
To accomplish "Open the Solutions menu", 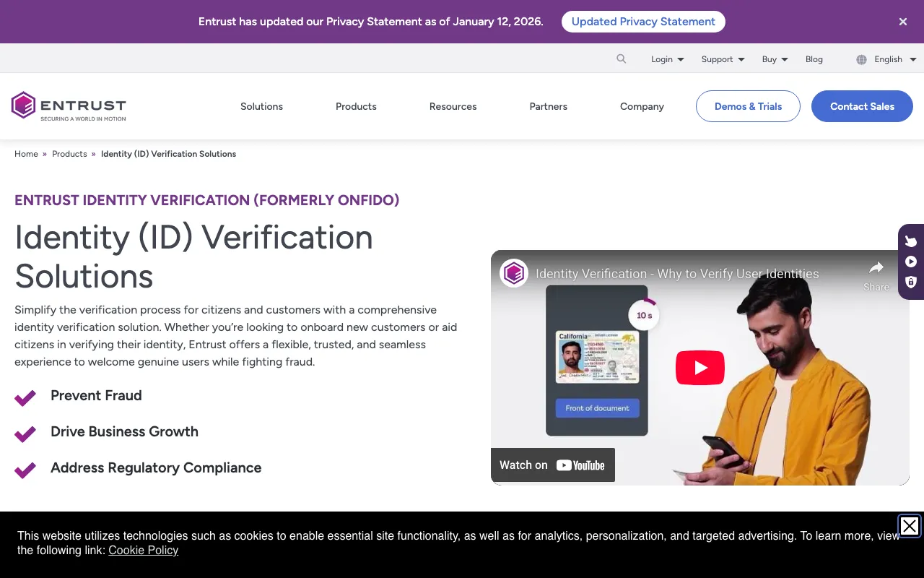I will point(261,106).
